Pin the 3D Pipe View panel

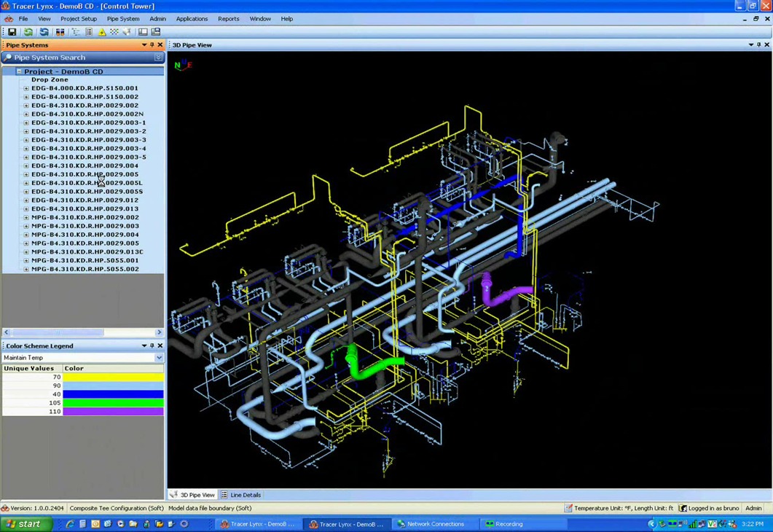[758, 45]
